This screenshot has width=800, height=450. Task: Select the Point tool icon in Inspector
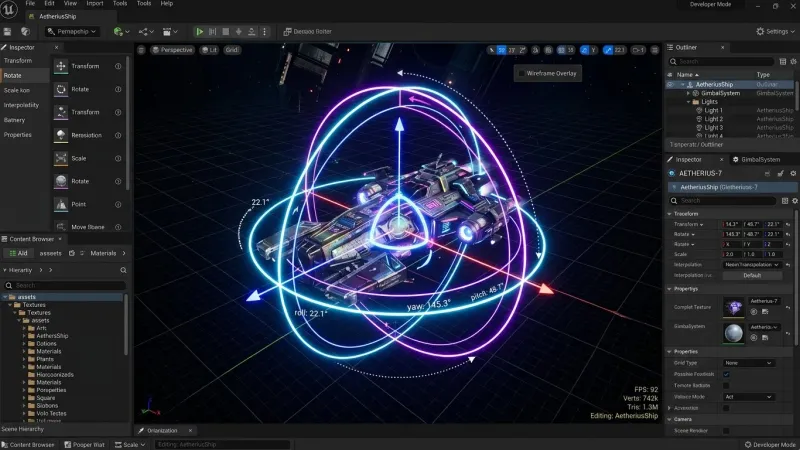coord(61,204)
